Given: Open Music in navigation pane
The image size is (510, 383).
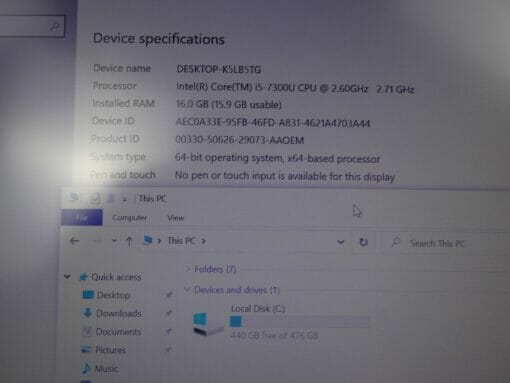Looking at the screenshot, I should point(106,368).
